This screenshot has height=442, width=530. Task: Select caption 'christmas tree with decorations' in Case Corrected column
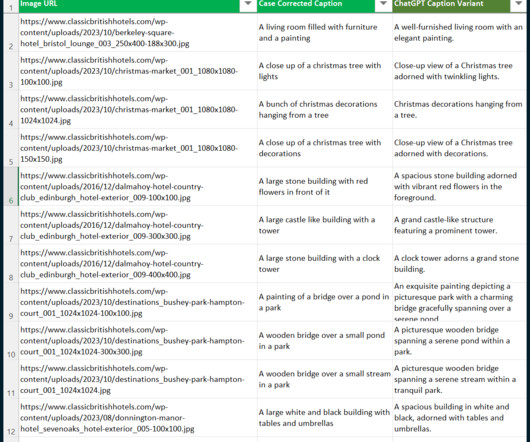(x=325, y=148)
